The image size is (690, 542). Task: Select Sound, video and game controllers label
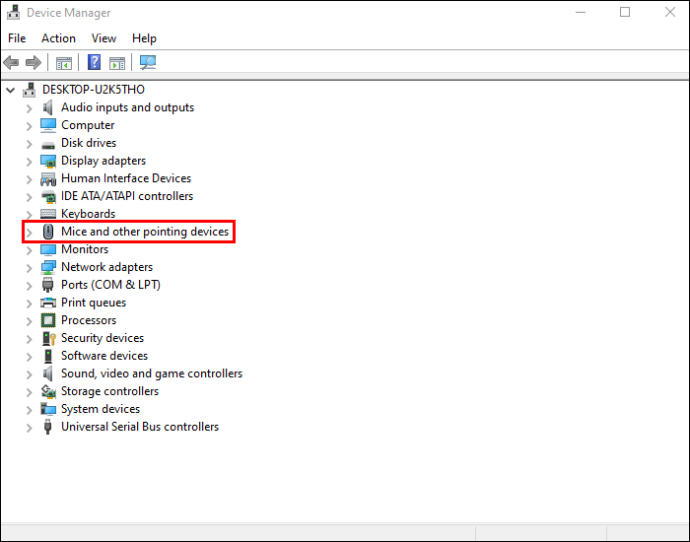151,374
